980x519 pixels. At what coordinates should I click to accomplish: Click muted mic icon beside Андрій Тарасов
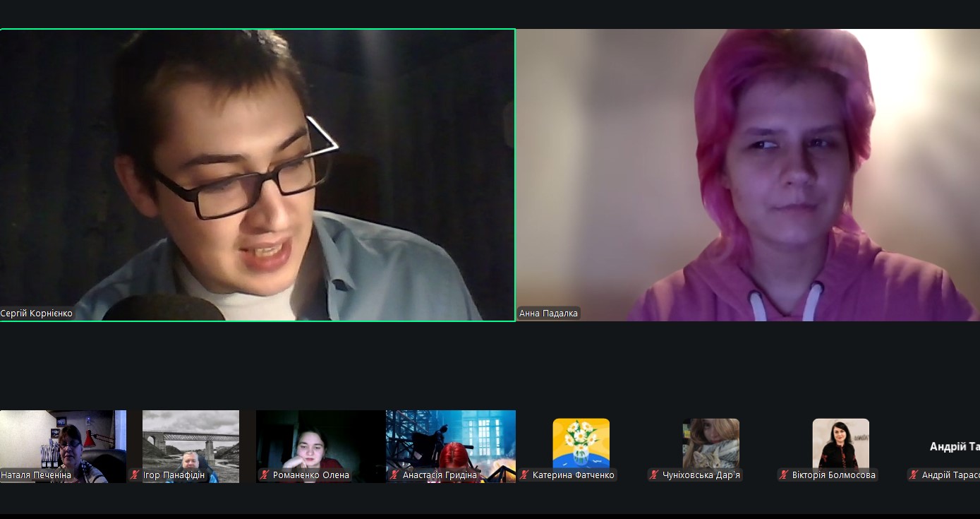click(914, 475)
